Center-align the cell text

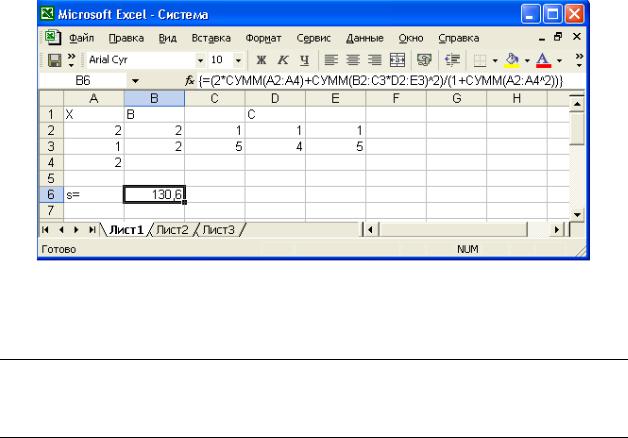click(x=353, y=60)
